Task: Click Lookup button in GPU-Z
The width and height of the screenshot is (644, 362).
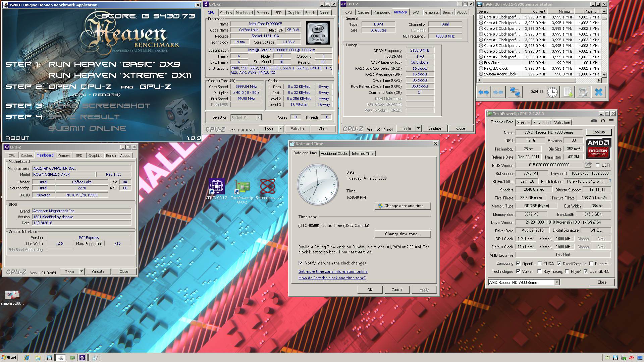Action: point(599,132)
